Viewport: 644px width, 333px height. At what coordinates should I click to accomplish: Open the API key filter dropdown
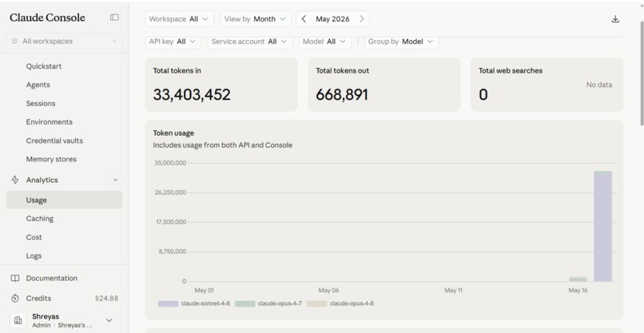point(173,42)
